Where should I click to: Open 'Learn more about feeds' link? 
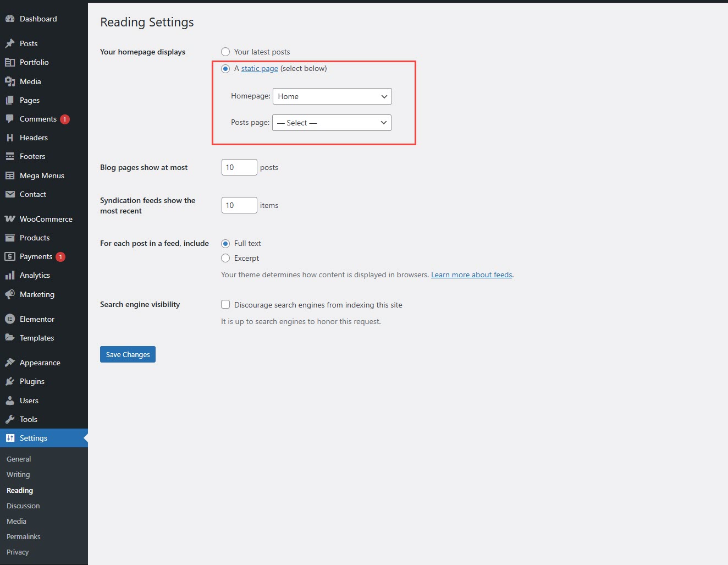pyautogui.click(x=471, y=275)
